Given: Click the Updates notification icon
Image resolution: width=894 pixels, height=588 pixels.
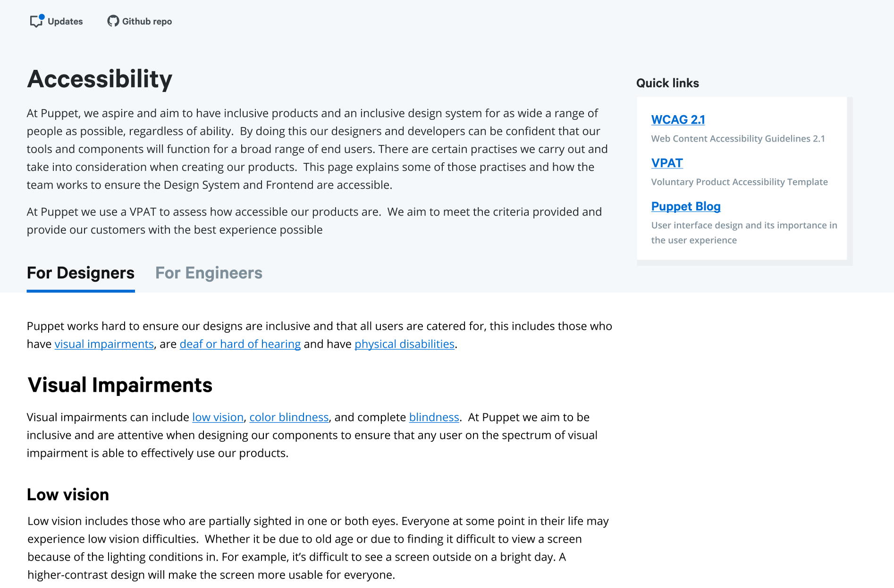Looking at the screenshot, I should [x=36, y=21].
